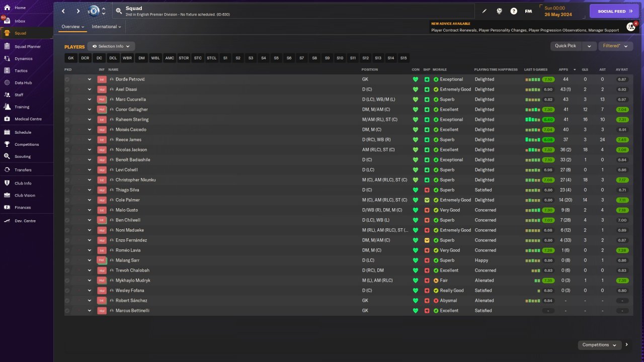Open the Home sidebar icon
The image size is (644, 362).
tap(7, 8)
